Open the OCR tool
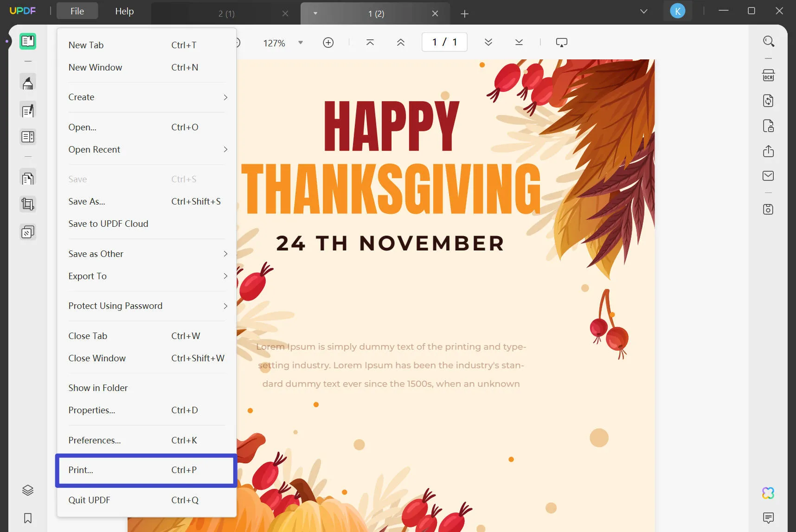 click(x=768, y=75)
